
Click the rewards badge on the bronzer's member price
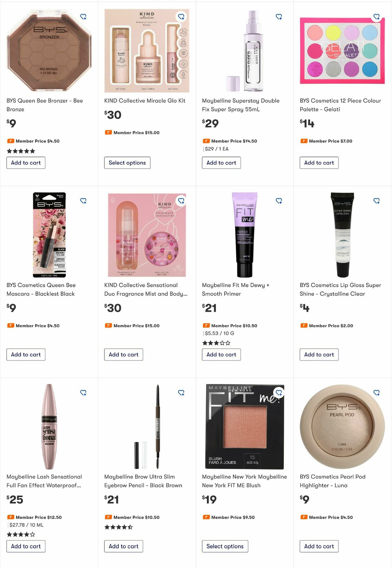[x=11, y=141]
